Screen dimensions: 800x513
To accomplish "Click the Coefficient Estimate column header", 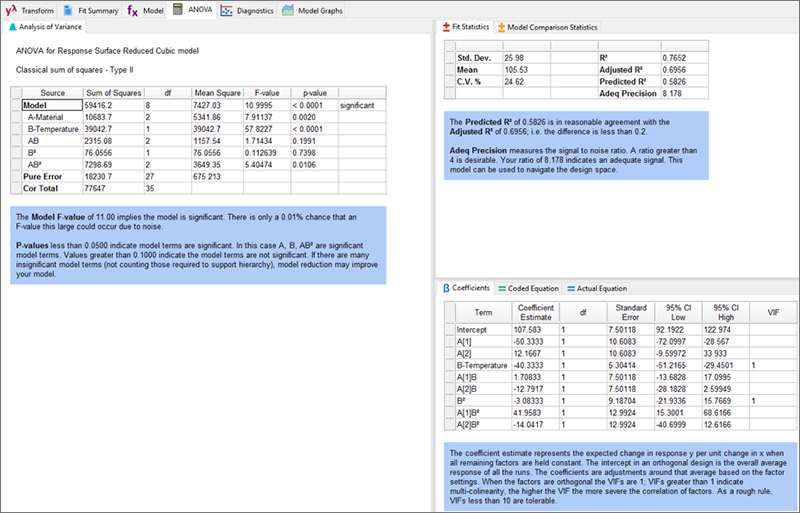I will 537,312.
